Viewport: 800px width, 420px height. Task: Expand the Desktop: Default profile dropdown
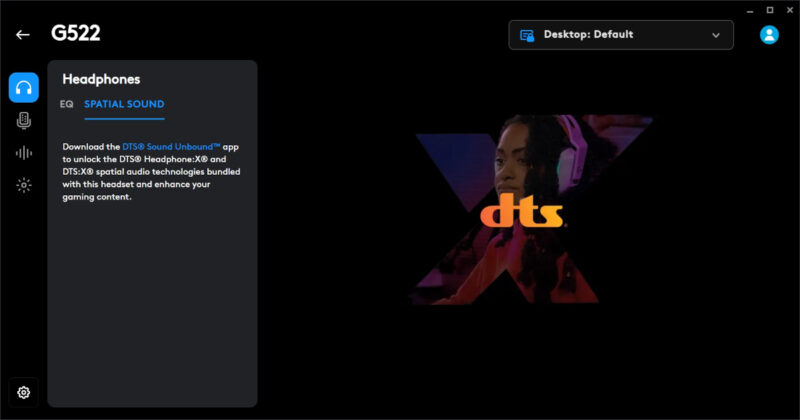tap(621, 35)
